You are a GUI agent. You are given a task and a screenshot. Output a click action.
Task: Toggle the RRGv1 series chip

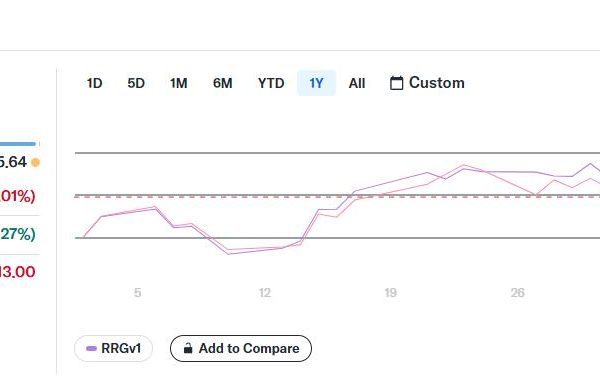(x=113, y=348)
